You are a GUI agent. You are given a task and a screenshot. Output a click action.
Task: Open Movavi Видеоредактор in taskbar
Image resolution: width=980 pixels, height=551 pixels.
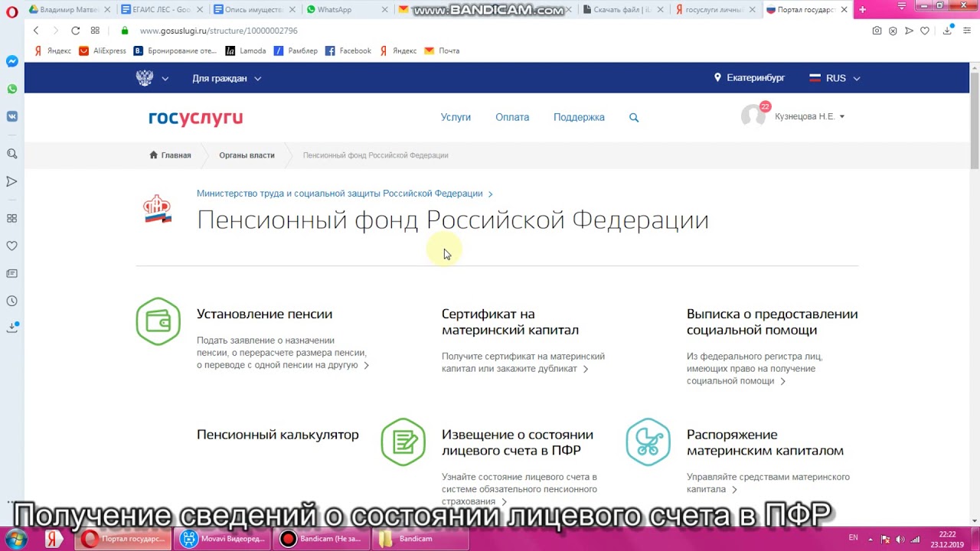coord(223,539)
